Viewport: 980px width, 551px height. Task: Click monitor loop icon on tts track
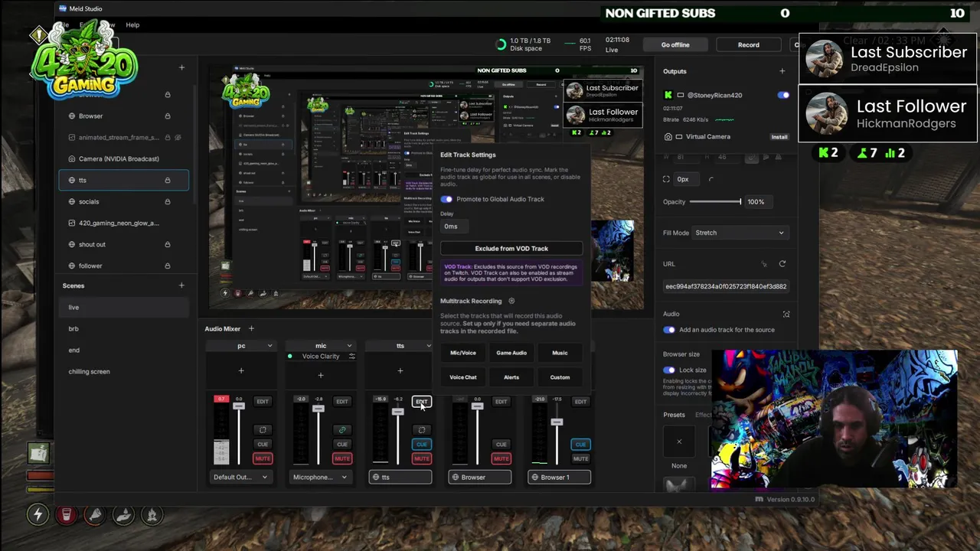(422, 430)
